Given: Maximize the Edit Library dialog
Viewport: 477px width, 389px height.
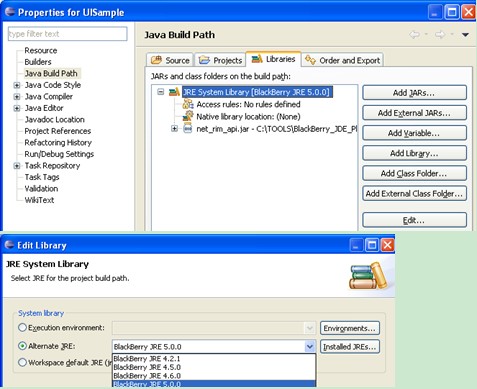Looking at the screenshot, I should point(372,245).
